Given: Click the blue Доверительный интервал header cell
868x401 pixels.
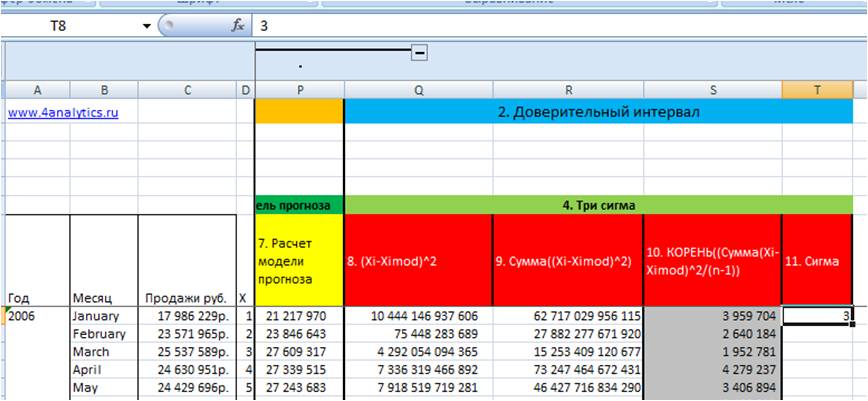Looking at the screenshot, I should click(598, 112).
